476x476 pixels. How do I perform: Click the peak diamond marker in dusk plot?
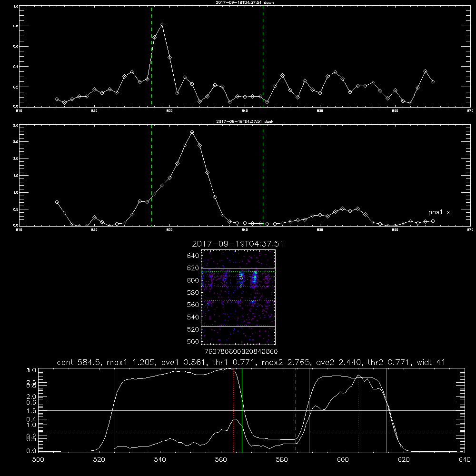point(192,132)
